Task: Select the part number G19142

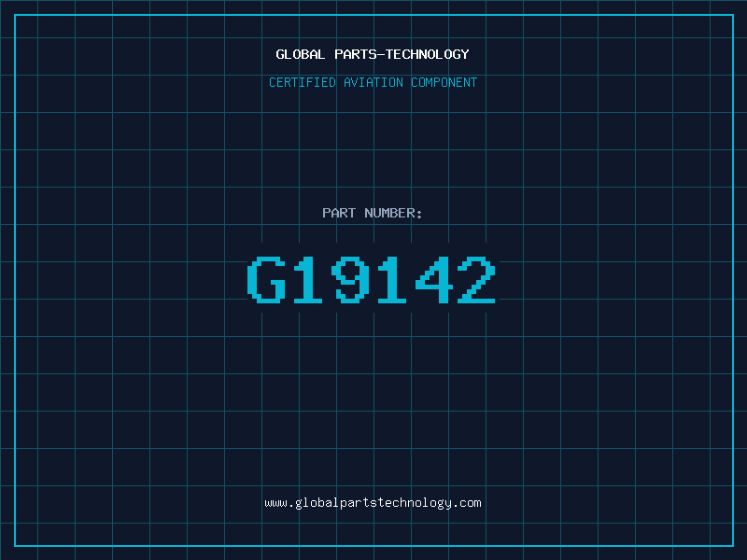Action: (372, 279)
